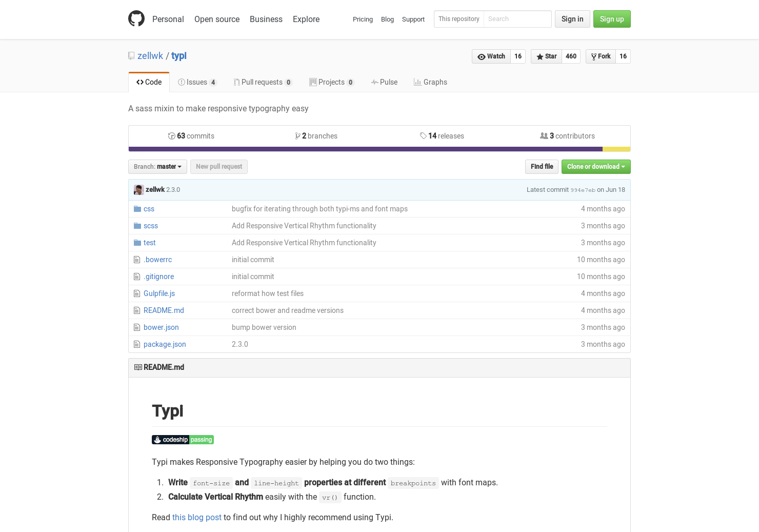Open 'reformat how test files' commit message
The image size is (759, 532).
[268, 293]
